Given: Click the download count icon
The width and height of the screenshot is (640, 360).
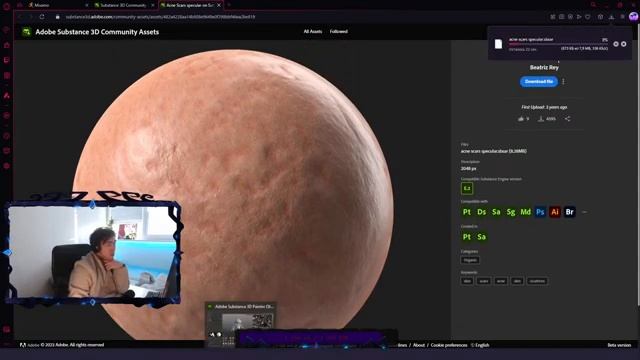Looking at the screenshot, I should point(540,119).
